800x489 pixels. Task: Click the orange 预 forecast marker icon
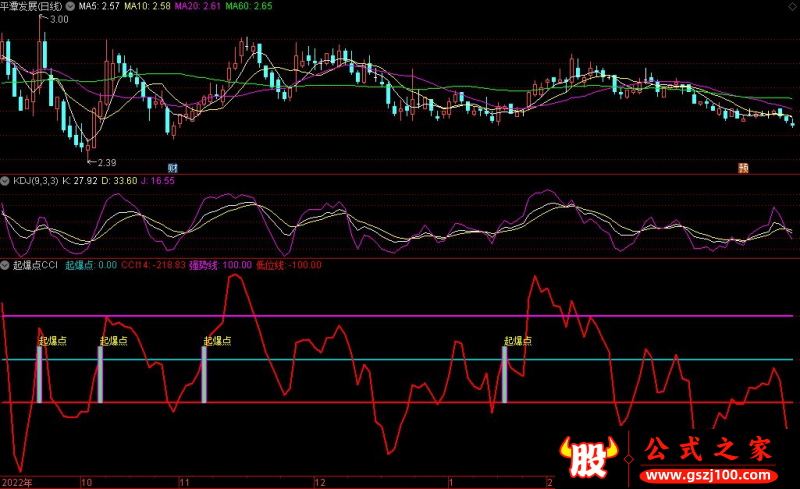[x=743, y=167]
